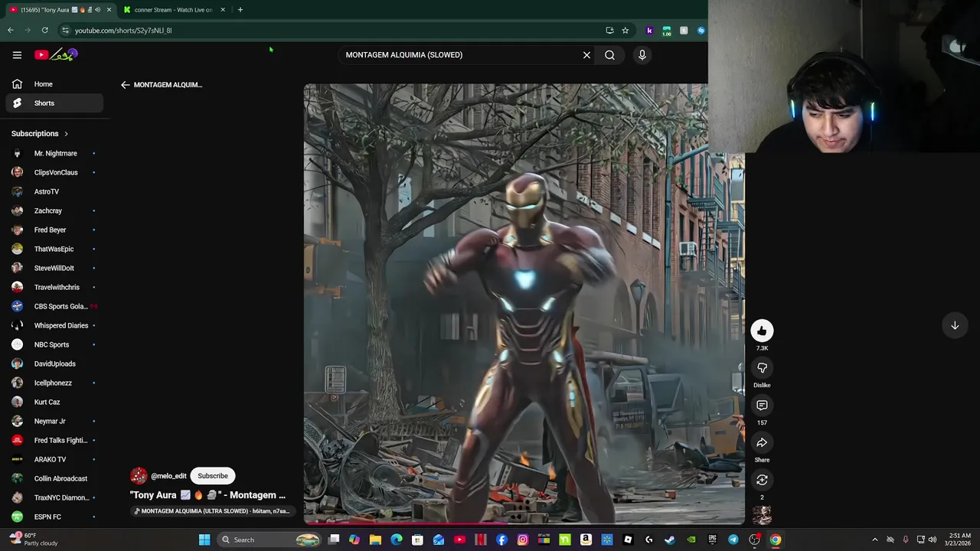Screen dimensions: 980x551
Task: Select Home in the sidebar
Action: click(x=54, y=84)
